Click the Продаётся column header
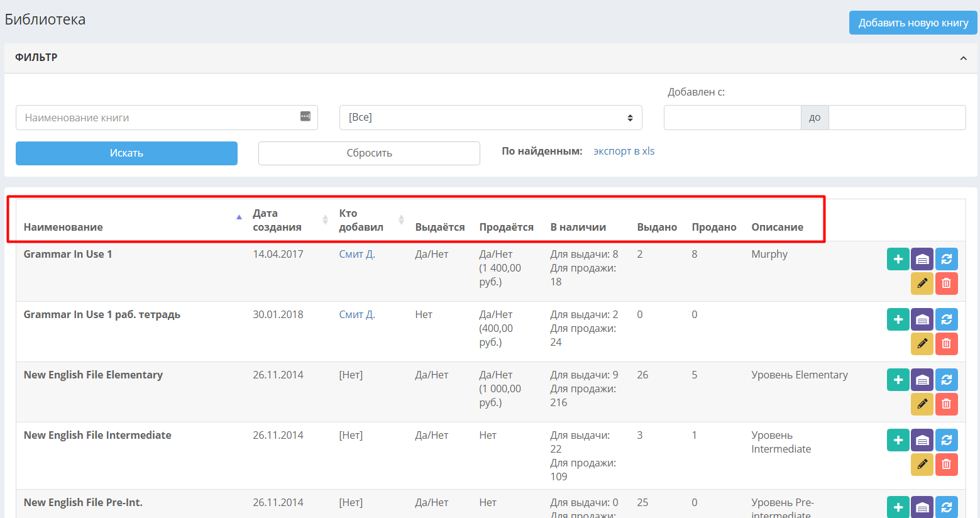 (507, 227)
